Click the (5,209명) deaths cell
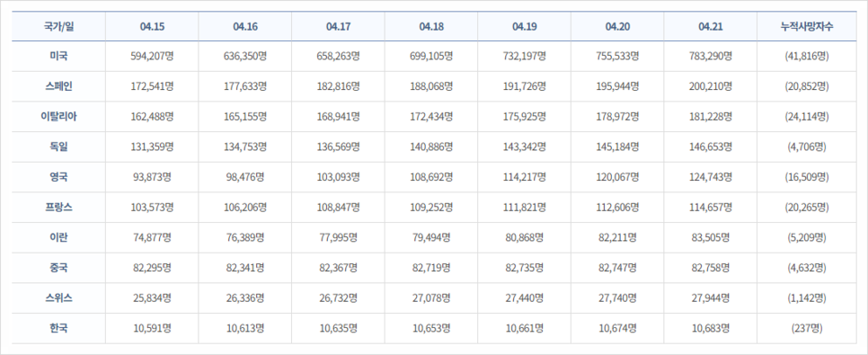 coord(807,237)
